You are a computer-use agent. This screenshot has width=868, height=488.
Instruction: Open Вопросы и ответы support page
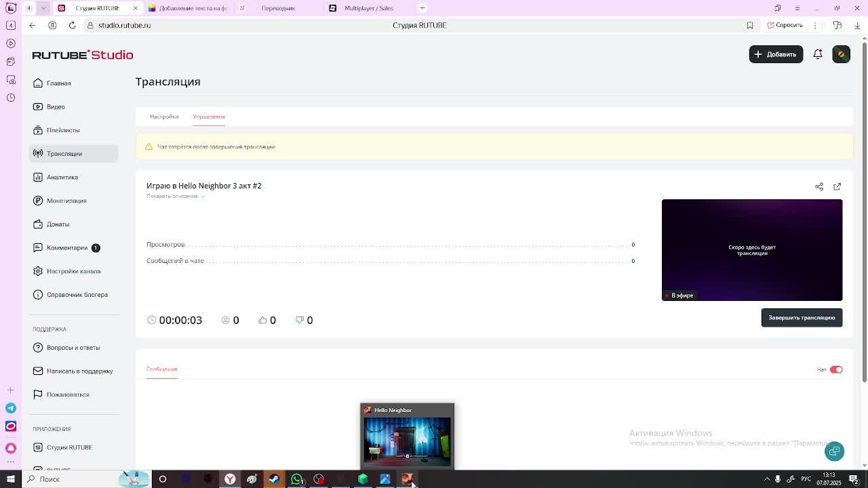73,348
